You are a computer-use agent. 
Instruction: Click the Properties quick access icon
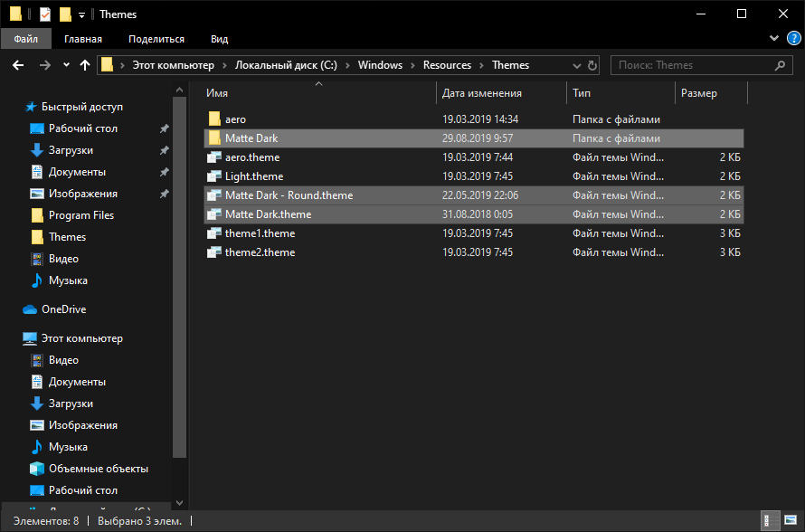[x=45, y=14]
